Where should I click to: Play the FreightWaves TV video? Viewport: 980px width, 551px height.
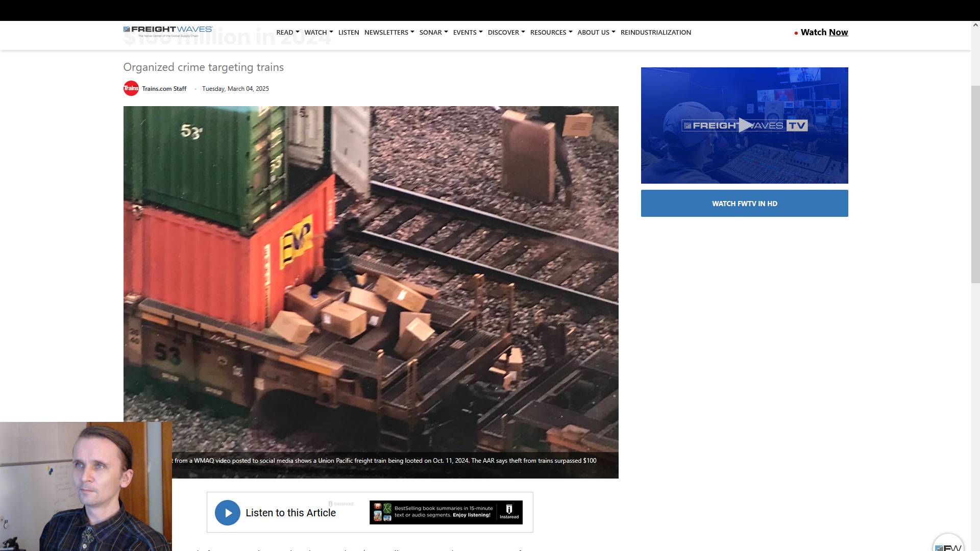click(x=744, y=125)
